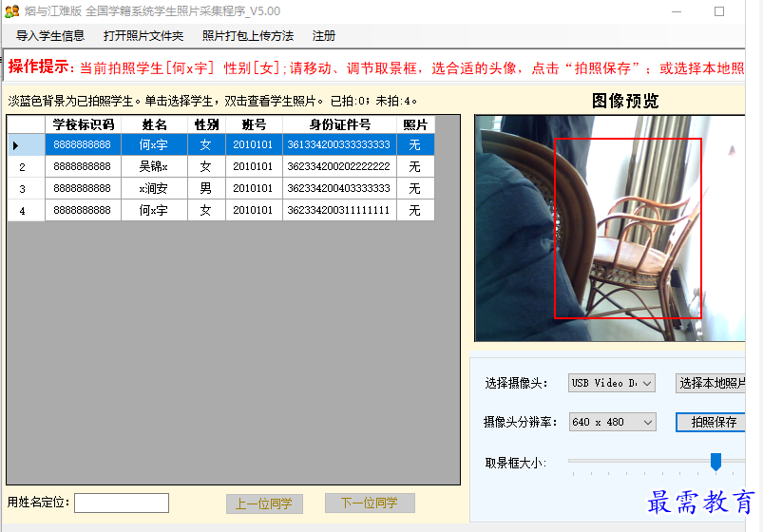Click the 上一位同学 button
Viewport: 763px width, 532px height.
click(x=264, y=503)
